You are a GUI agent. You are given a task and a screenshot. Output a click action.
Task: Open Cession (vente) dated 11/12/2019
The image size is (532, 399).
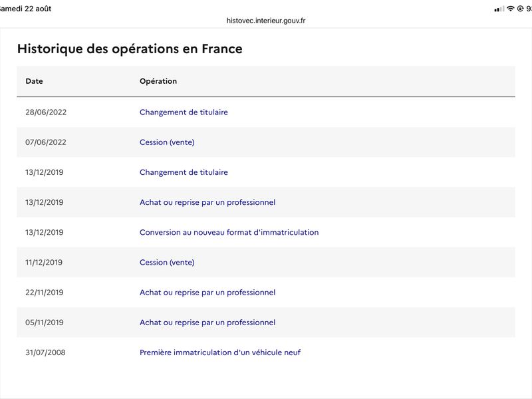coord(167,262)
